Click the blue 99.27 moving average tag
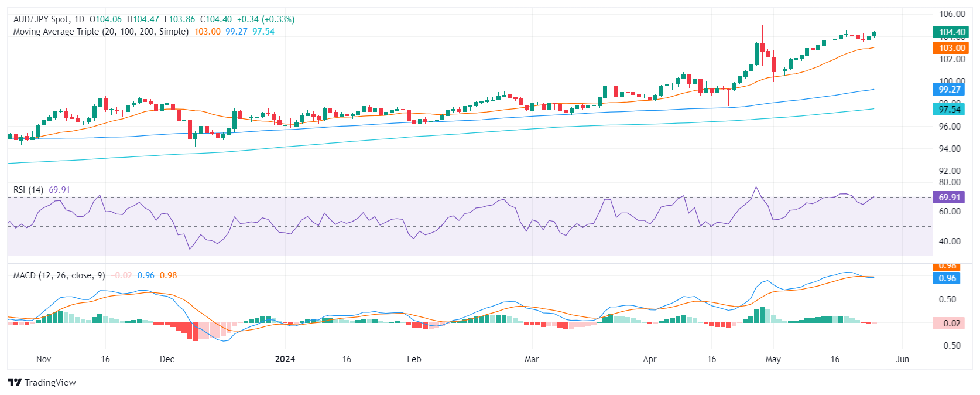 point(949,90)
